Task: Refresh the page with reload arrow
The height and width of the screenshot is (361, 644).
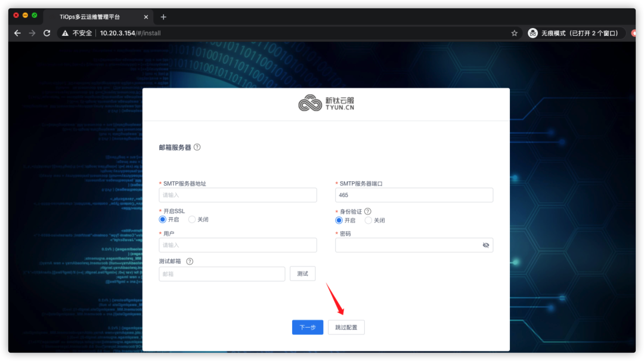Action: [x=47, y=33]
